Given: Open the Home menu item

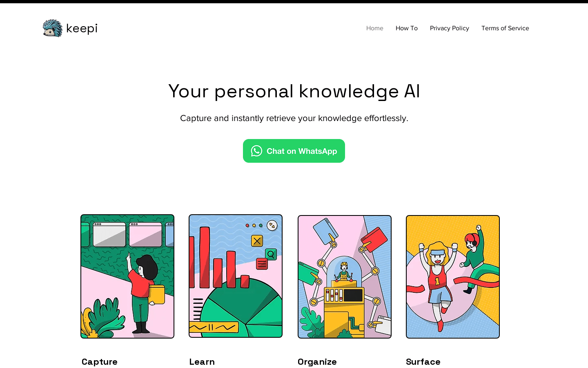Looking at the screenshot, I should click(375, 28).
